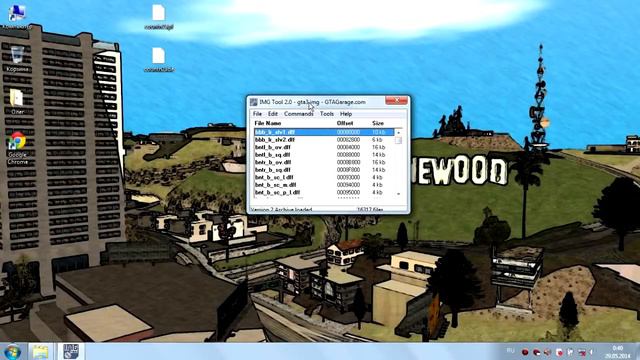Click the IMG Tool title bar icon

[x=253, y=102]
